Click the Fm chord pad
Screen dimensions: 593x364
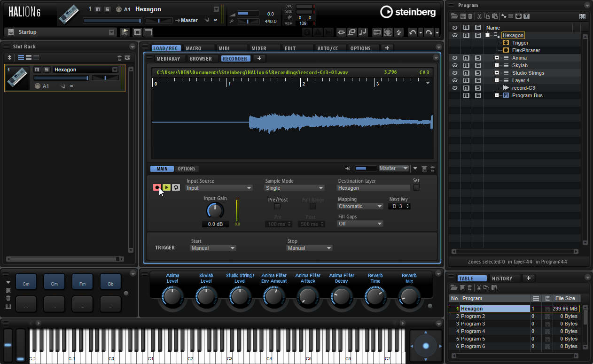point(83,282)
